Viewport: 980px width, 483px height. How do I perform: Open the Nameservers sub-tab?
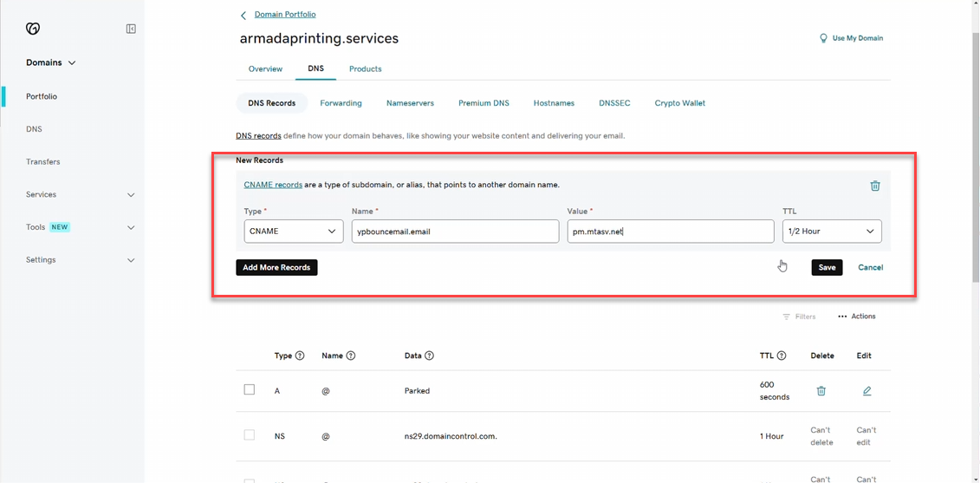(410, 103)
